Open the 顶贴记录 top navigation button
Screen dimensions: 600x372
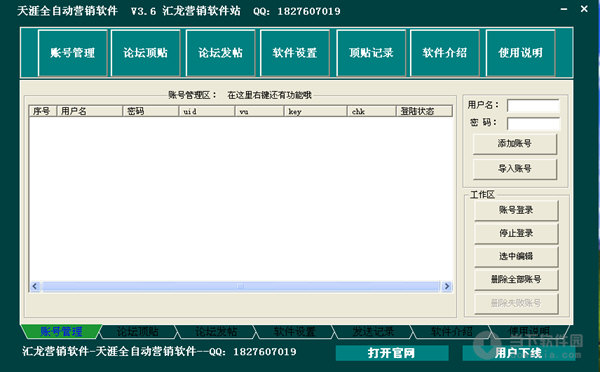coord(371,53)
